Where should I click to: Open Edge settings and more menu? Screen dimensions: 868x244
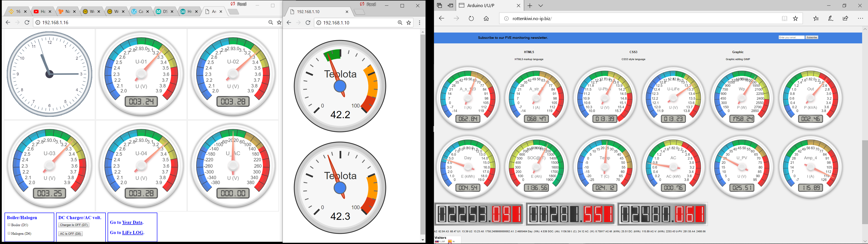pos(860,19)
